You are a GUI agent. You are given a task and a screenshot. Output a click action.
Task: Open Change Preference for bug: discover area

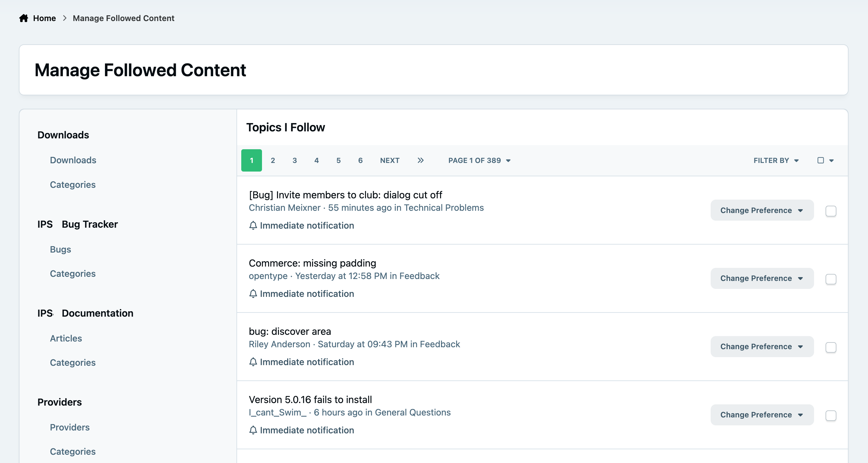click(762, 347)
